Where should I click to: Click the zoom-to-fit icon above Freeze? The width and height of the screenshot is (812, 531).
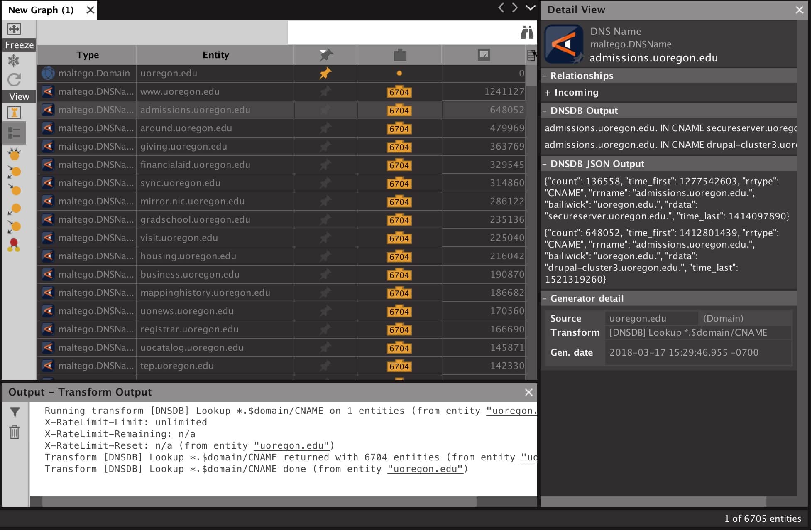pos(14,29)
